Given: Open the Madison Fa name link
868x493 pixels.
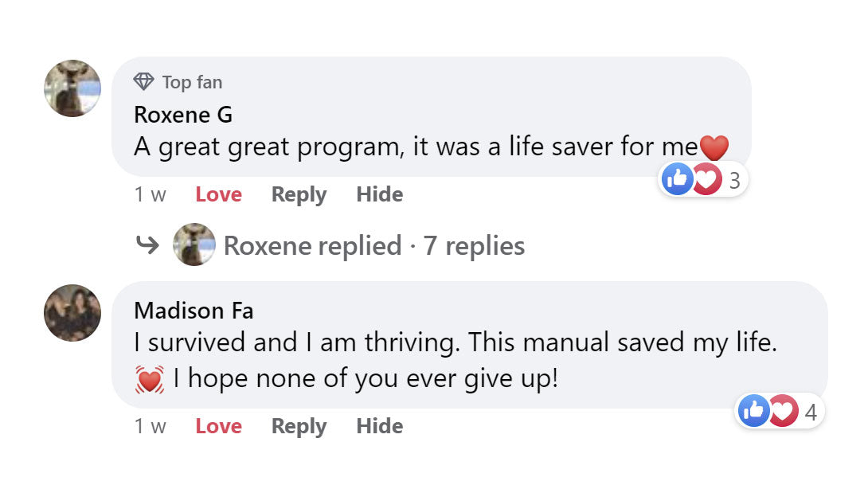Looking at the screenshot, I should [194, 310].
